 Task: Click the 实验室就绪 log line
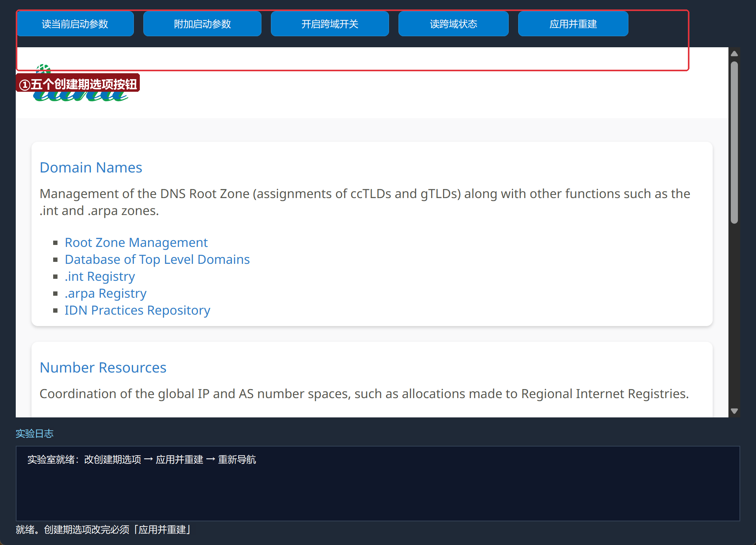pyautogui.click(x=142, y=460)
